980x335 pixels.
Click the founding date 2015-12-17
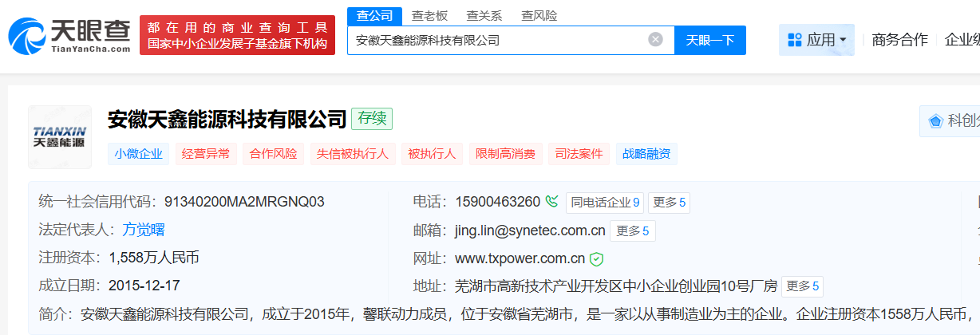coord(144,286)
